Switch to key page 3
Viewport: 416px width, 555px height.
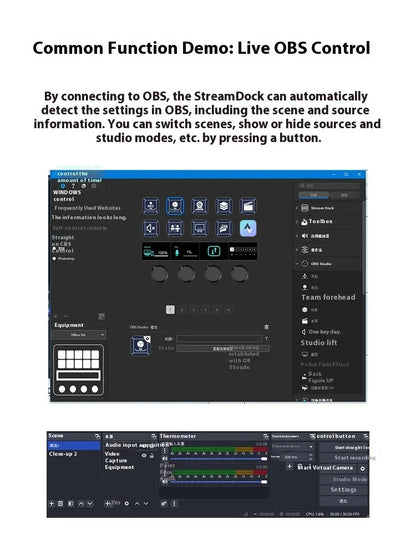(194, 310)
